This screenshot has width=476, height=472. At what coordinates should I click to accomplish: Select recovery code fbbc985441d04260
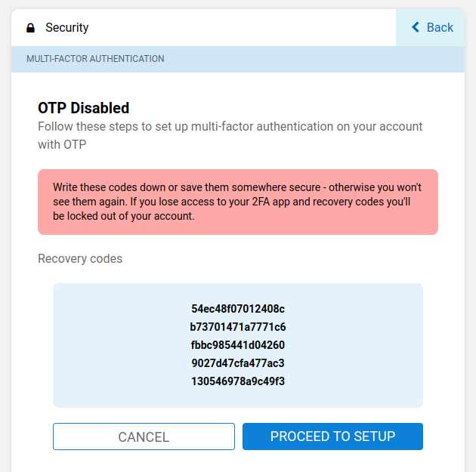[238, 345]
